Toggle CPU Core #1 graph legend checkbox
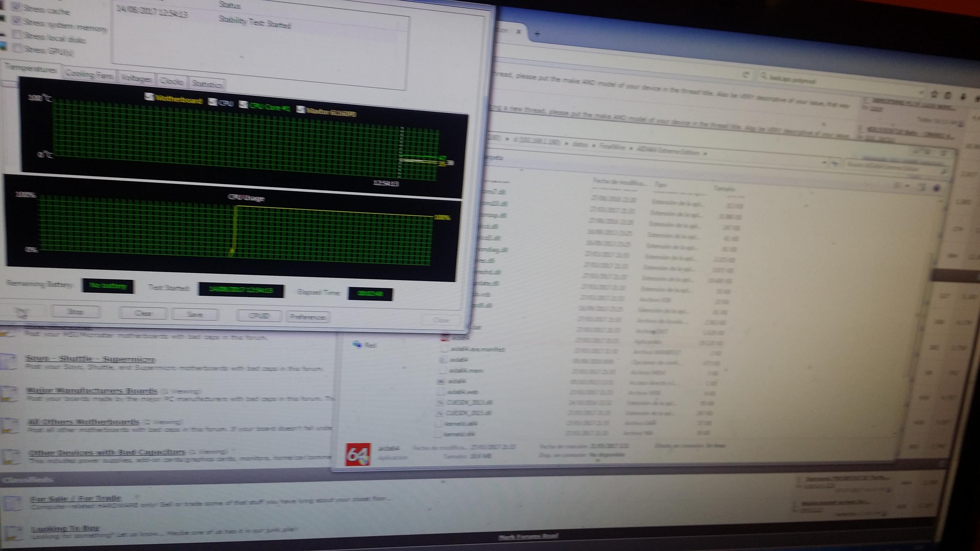The width and height of the screenshot is (980, 551). pos(243,104)
